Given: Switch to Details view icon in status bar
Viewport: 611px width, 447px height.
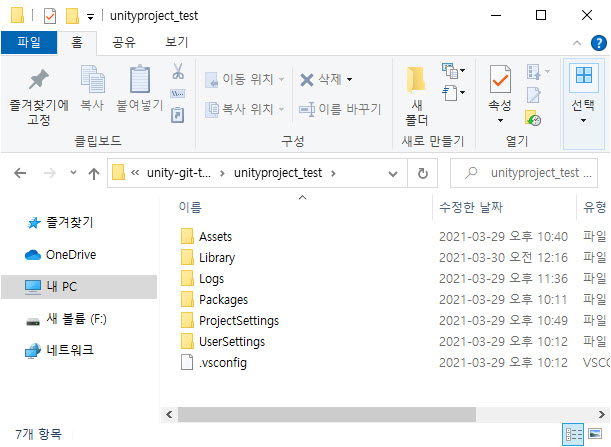Looking at the screenshot, I should pyautogui.click(x=573, y=434).
